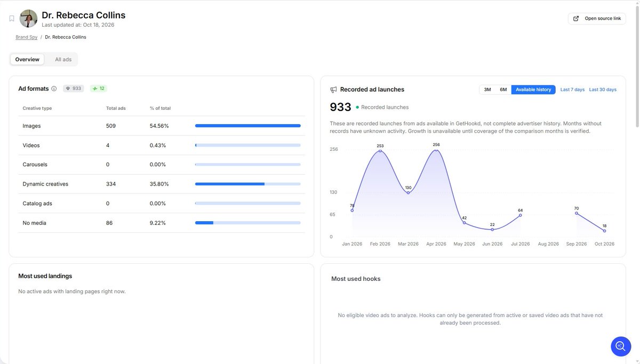Click the Apr 2026 data point labeled 256
640x364 pixels.
click(x=436, y=150)
